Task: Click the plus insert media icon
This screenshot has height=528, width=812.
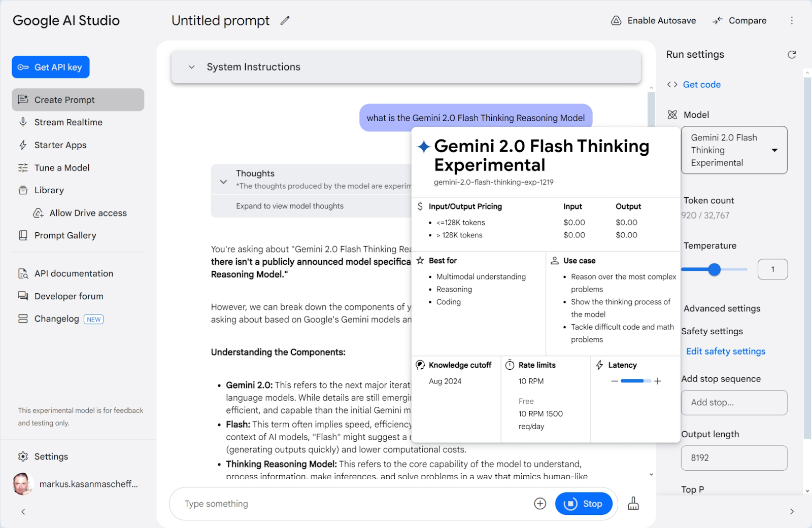Action: point(540,504)
